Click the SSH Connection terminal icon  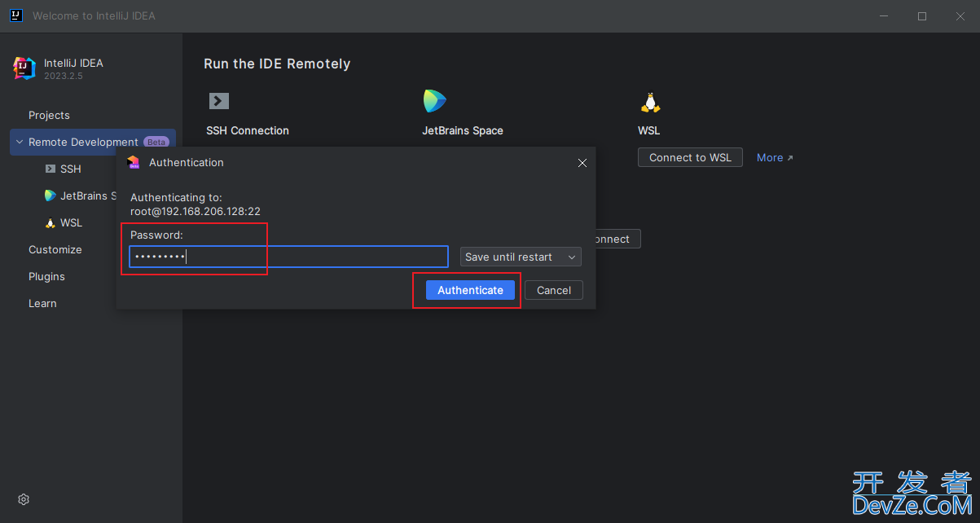218,101
